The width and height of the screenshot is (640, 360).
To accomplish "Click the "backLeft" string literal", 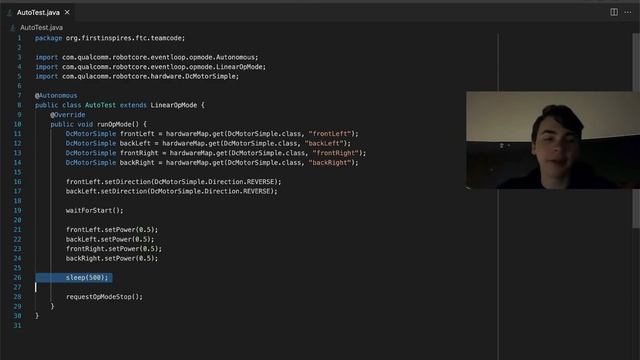I will tap(324, 143).
